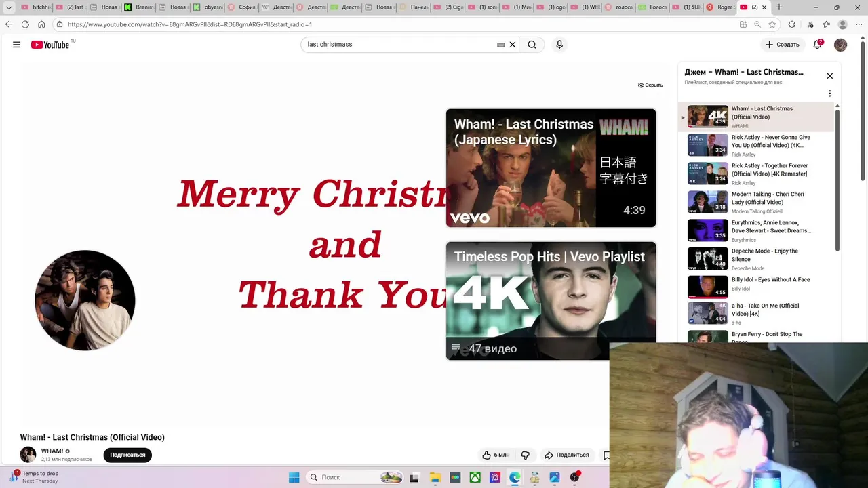Start voice search with the microphone
Image resolution: width=868 pixels, height=488 pixels.
tap(559, 45)
